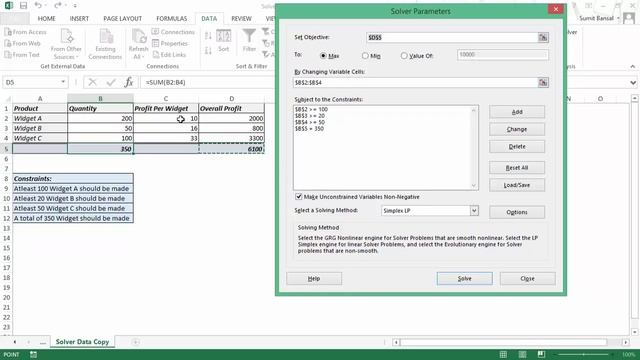Sort A to Z ascending

(x=208, y=36)
